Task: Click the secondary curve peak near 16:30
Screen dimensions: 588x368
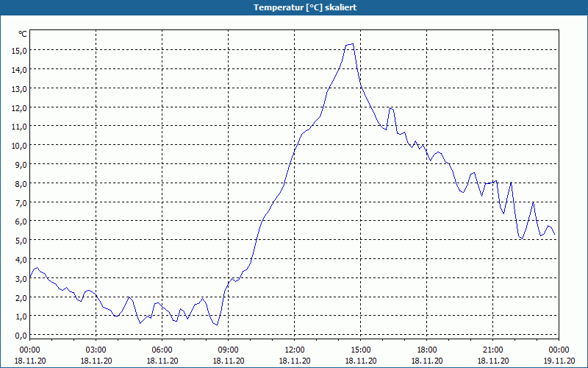Action: coord(391,108)
